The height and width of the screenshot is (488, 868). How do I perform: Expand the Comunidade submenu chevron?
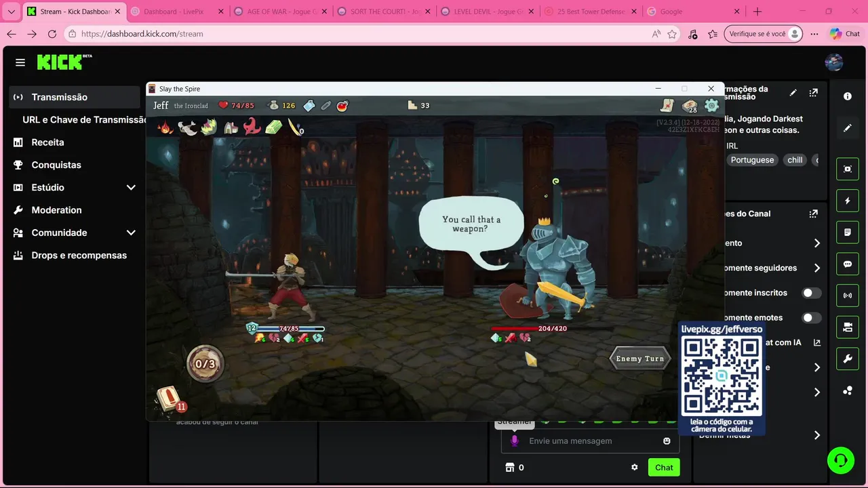(131, 232)
